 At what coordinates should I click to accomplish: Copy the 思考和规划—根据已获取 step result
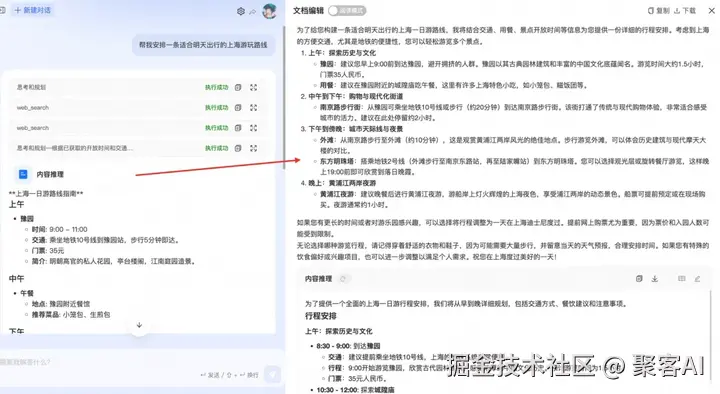pos(238,148)
